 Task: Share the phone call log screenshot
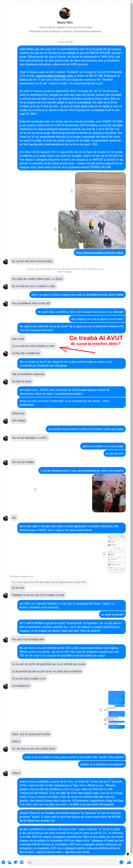pyautogui.click(x=104, y=554)
